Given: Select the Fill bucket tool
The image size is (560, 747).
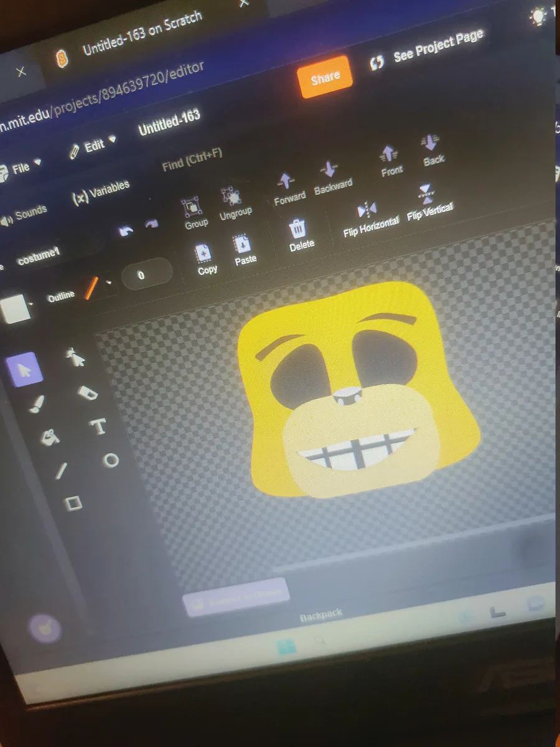Looking at the screenshot, I should (x=49, y=438).
